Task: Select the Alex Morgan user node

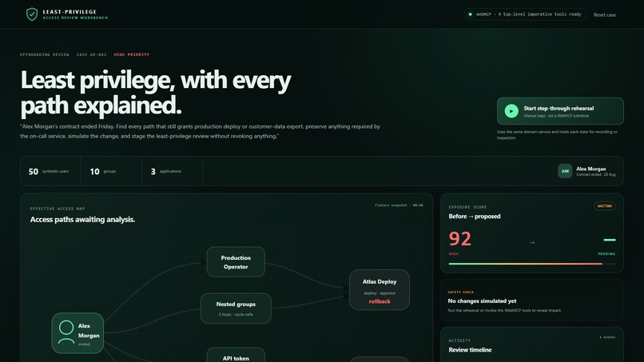Action: [x=78, y=332]
